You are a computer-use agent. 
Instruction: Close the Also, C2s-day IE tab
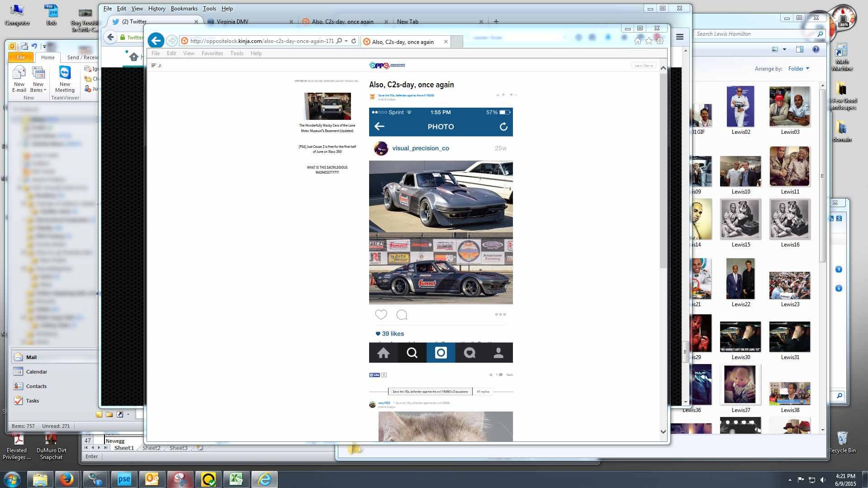click(x=446, y=42)
